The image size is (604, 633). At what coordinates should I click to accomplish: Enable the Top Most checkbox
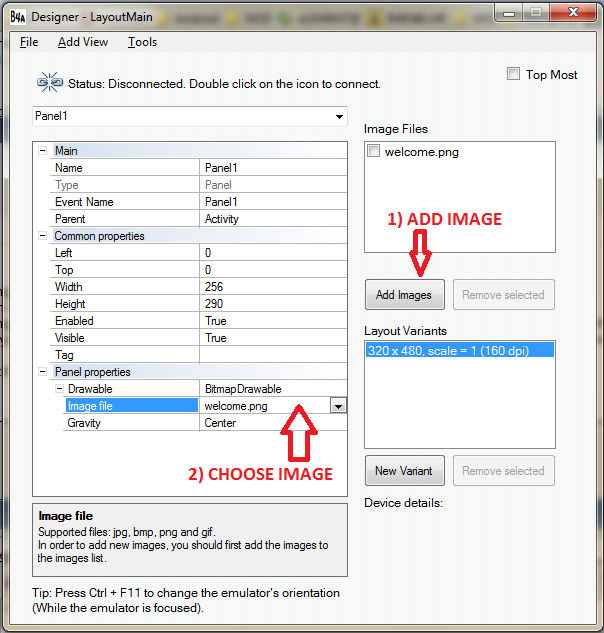click(513, 74)
